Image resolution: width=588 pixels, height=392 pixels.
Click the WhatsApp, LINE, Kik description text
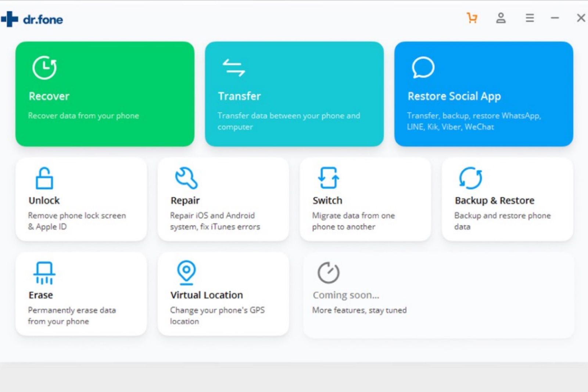(474, 121)
